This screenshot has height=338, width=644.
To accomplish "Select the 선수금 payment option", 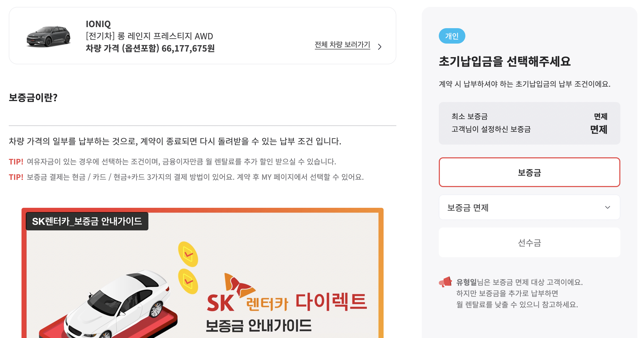I will pyautogui.click(x=529, y=242).
